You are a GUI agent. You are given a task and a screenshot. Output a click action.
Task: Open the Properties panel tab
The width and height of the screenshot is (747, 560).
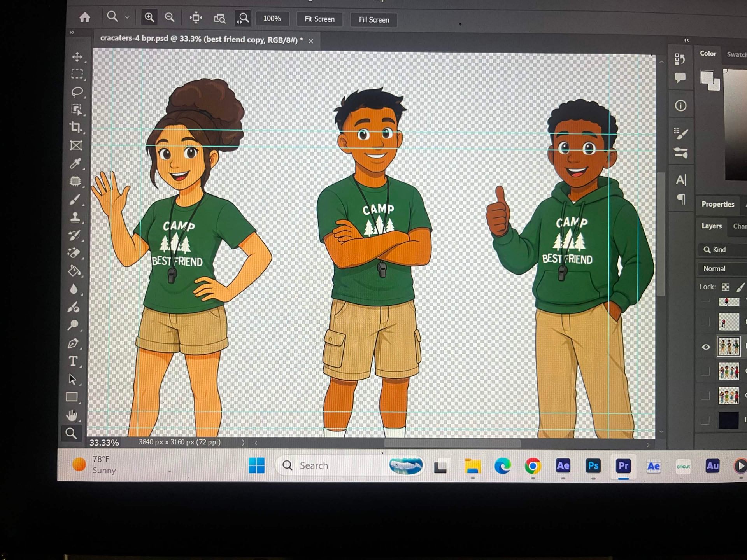coord(718,204)
